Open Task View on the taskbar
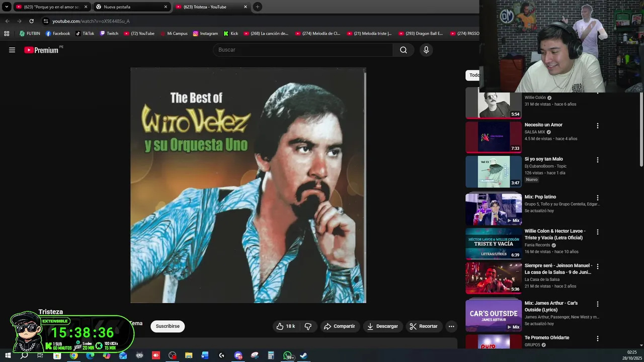 click(40, 355)
